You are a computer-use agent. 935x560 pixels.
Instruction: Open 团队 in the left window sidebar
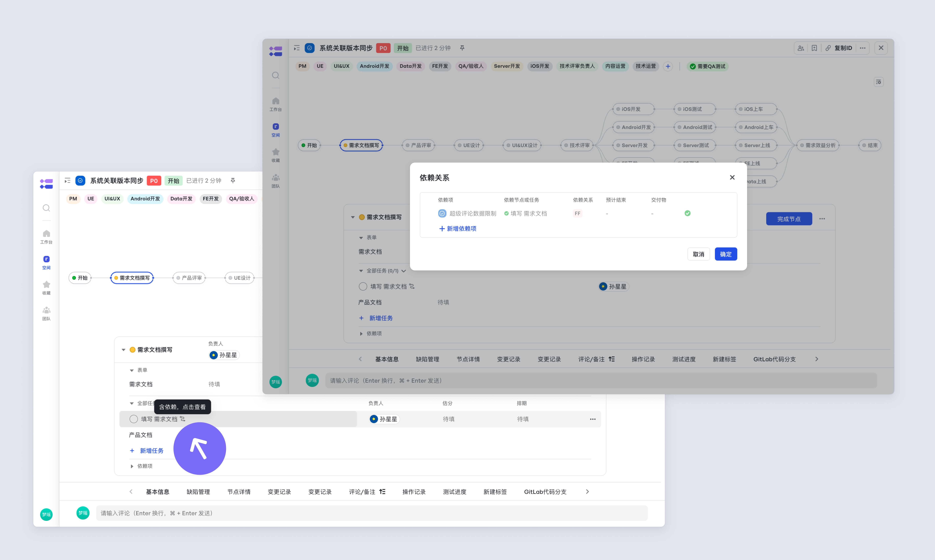coord(46,314)
